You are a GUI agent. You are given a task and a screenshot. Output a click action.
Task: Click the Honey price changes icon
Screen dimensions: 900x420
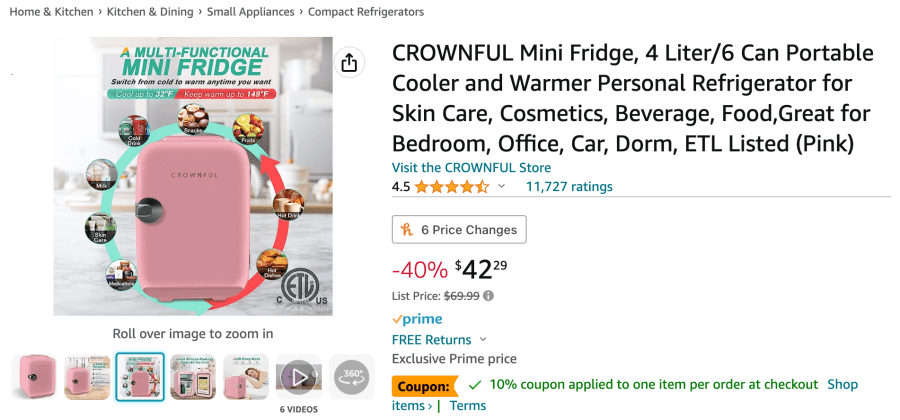point(407,230)
